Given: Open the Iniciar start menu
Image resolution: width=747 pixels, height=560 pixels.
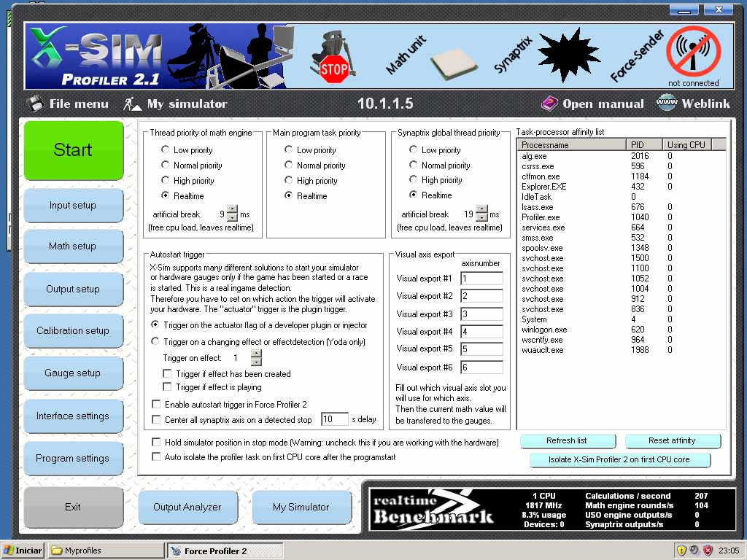Looking at the screenshot, I should 23,551.
